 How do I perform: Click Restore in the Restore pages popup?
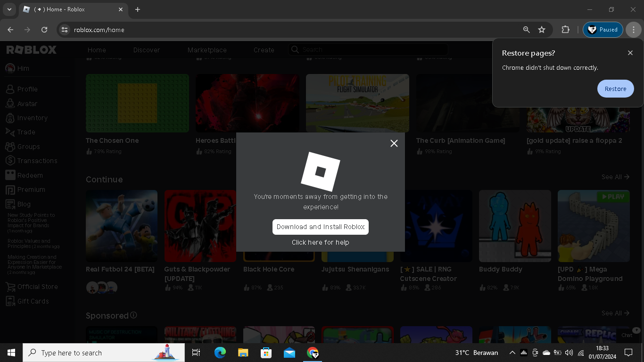pos(616,89)
